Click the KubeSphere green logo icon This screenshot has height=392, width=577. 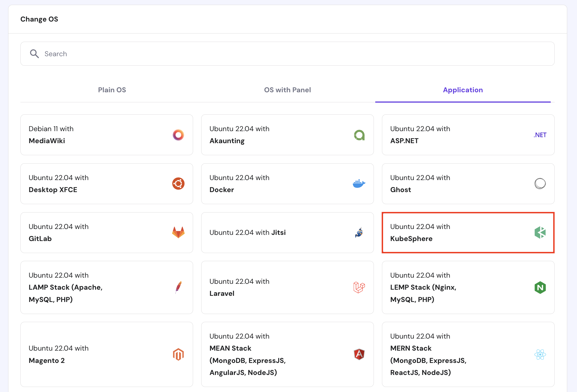540,232
